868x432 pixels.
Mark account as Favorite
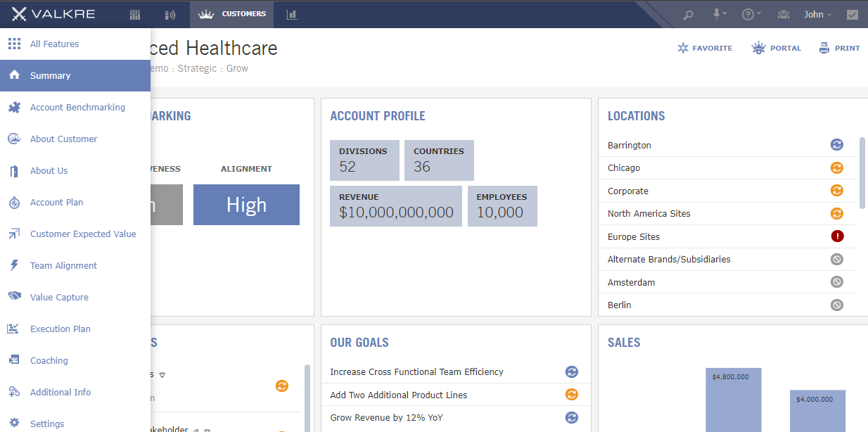[x=705, y=48]
